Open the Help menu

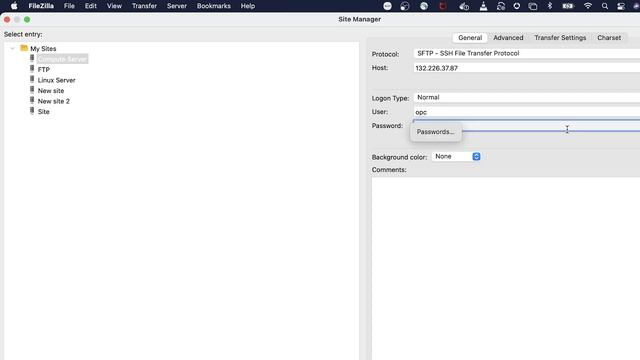[248, 6]
